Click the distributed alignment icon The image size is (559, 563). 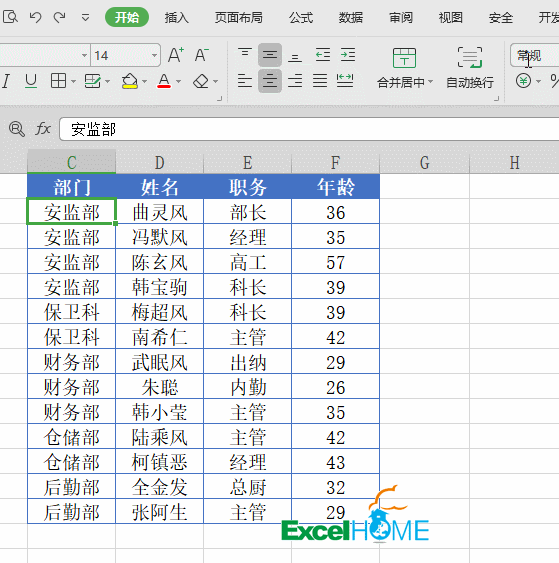tap(345, 81)
